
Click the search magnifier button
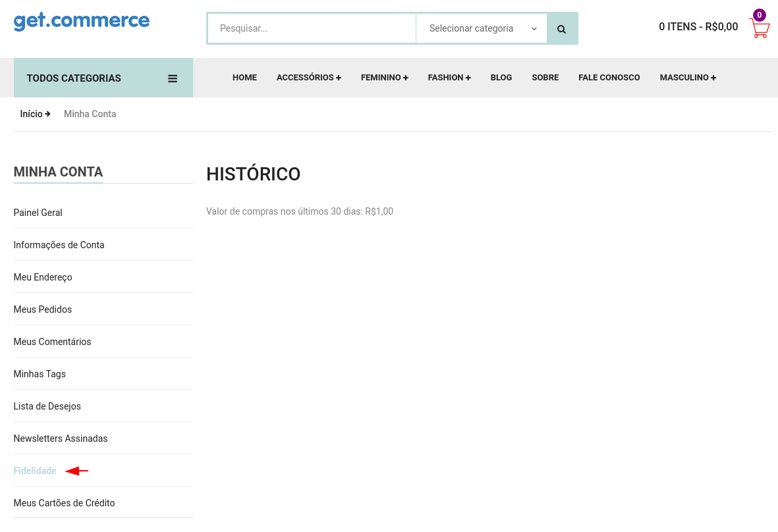562,29
